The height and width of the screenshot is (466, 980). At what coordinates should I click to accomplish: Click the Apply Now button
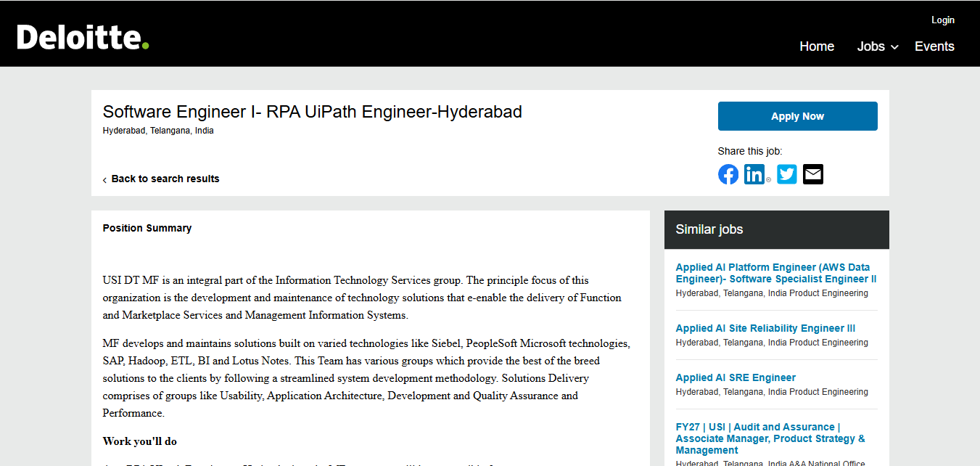point(798,116)
